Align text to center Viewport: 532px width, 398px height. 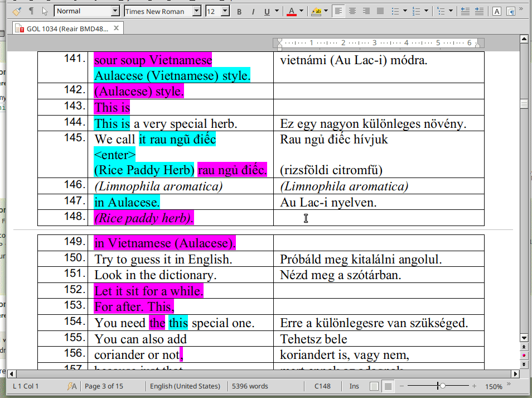(352, 11)
